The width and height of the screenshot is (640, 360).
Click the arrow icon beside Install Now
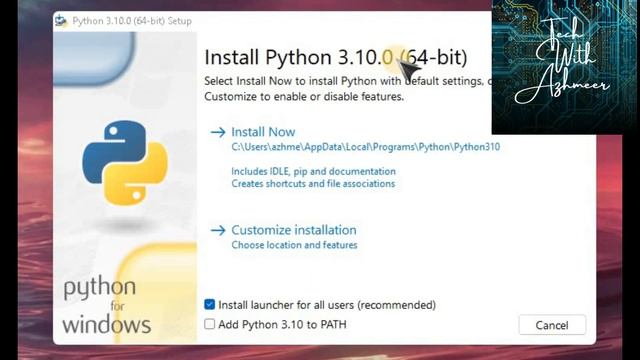click(x=218, y=132)
